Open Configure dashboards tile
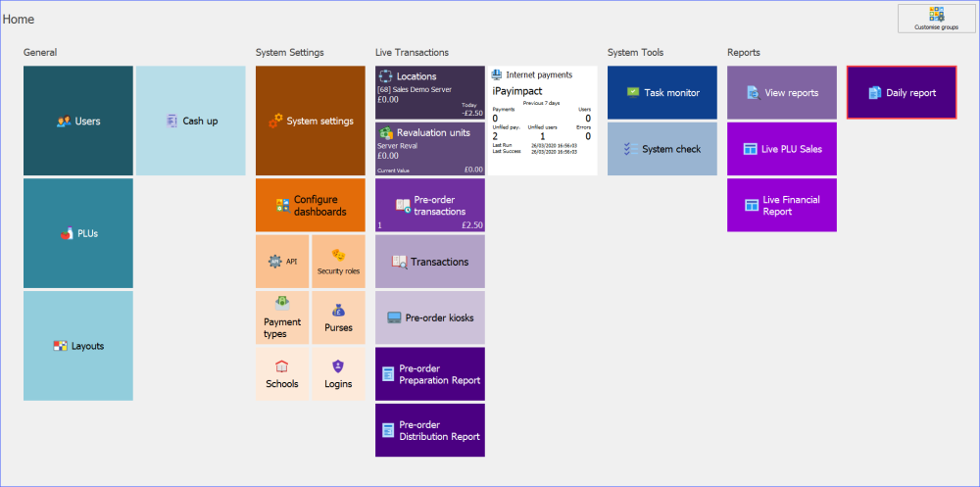Viewport: 980px width, 487px height. [x=311, y=206]
